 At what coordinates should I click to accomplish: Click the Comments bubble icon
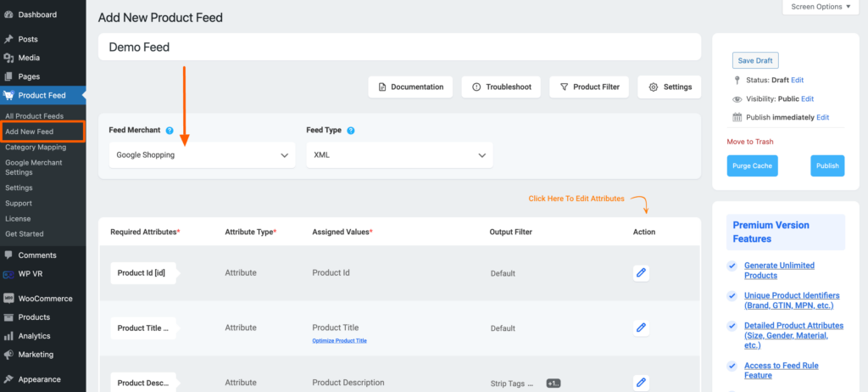click(x=8, y=255)
